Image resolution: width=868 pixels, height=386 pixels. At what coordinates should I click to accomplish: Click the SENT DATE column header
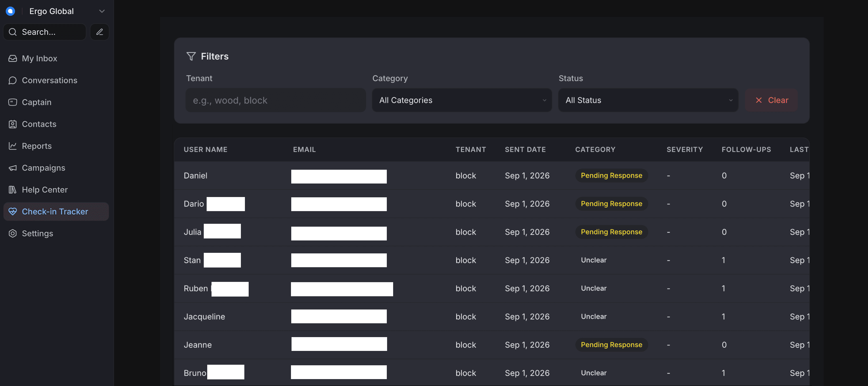[525, 150]
